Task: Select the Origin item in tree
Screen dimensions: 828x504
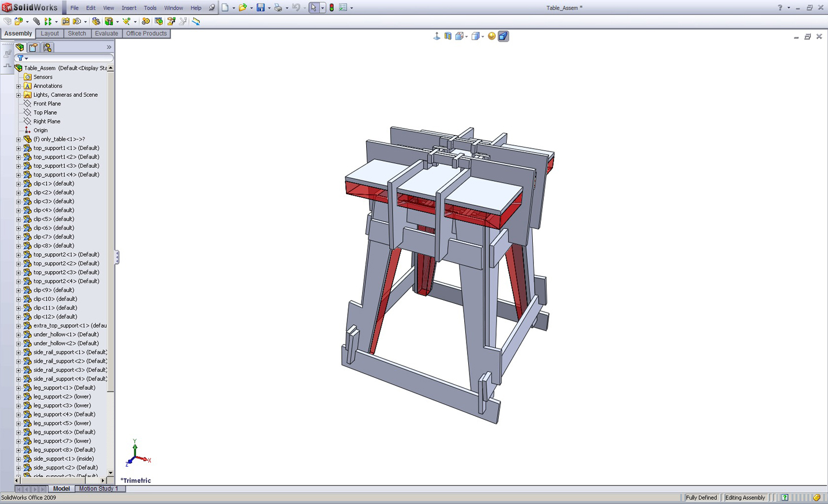Action: [40, 130]
